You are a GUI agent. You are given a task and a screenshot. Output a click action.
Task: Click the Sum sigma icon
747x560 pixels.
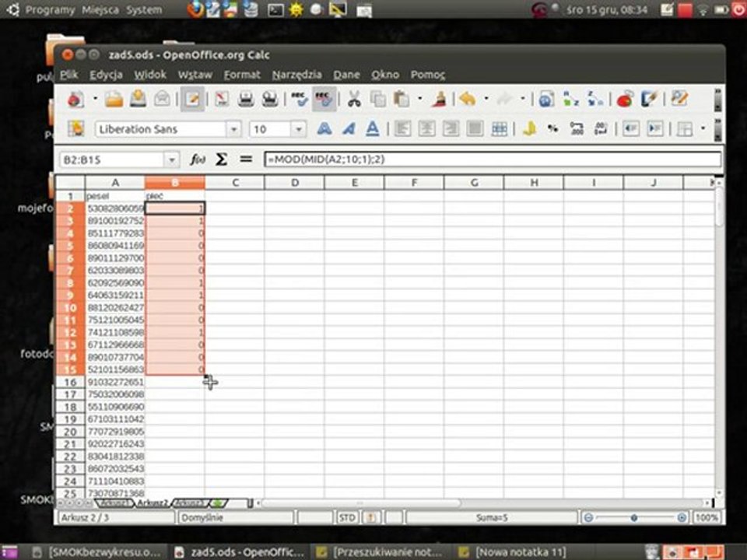(221, 159)
